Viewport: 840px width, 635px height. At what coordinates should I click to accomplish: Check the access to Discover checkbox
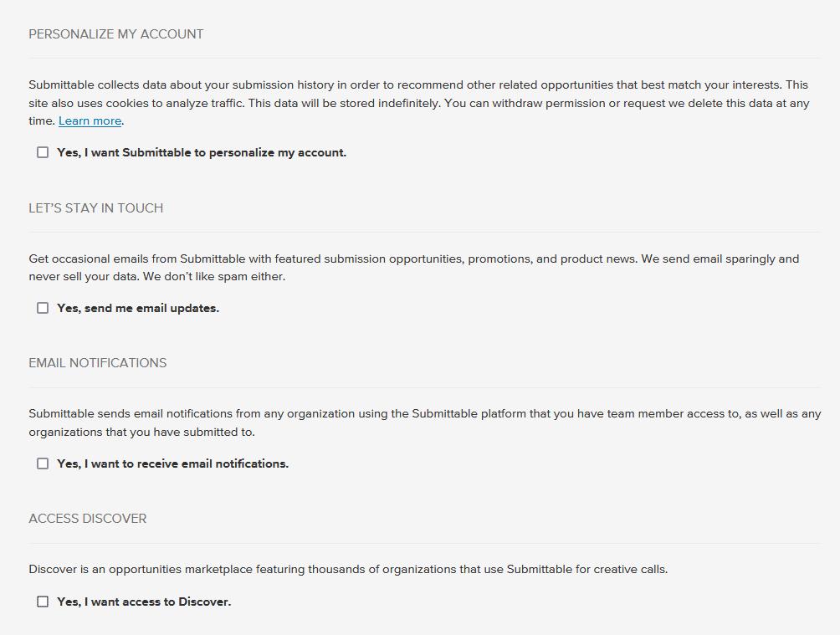(x=43, y=602)
